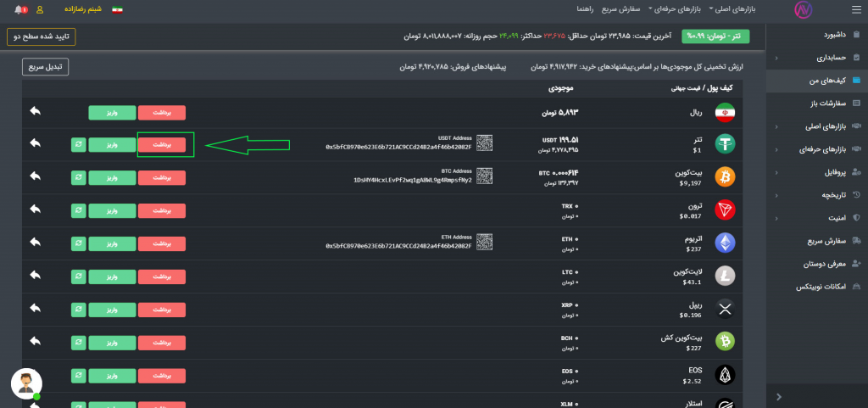Viewport: 868px width, 408px height.
Task: Click the Nobitex logo in header
Action: pyautogui.click(x=802, y=11)
